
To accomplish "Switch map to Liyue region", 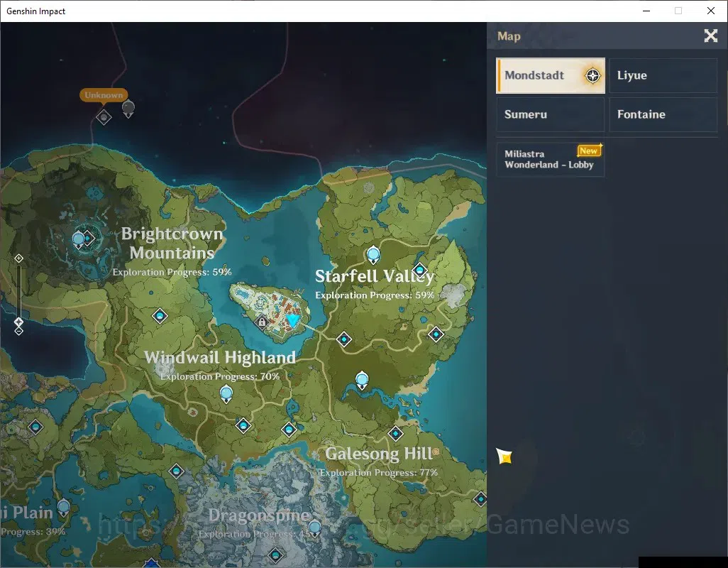I will tap(663, 75).
